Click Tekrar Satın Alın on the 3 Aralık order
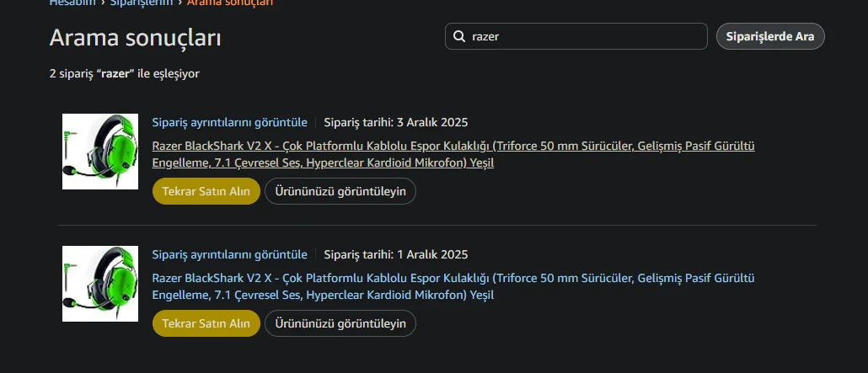Screen dimensions: 868x373 click(206, 191)
